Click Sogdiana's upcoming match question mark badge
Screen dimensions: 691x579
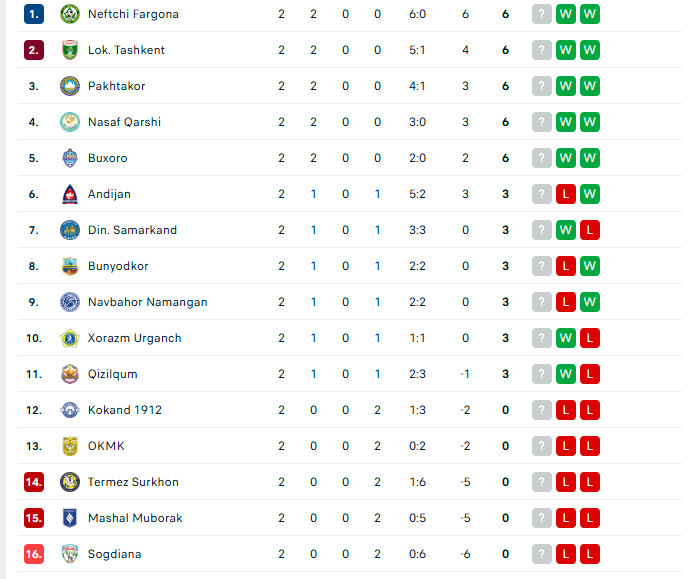pyautogui.click(x=542, y=554)
